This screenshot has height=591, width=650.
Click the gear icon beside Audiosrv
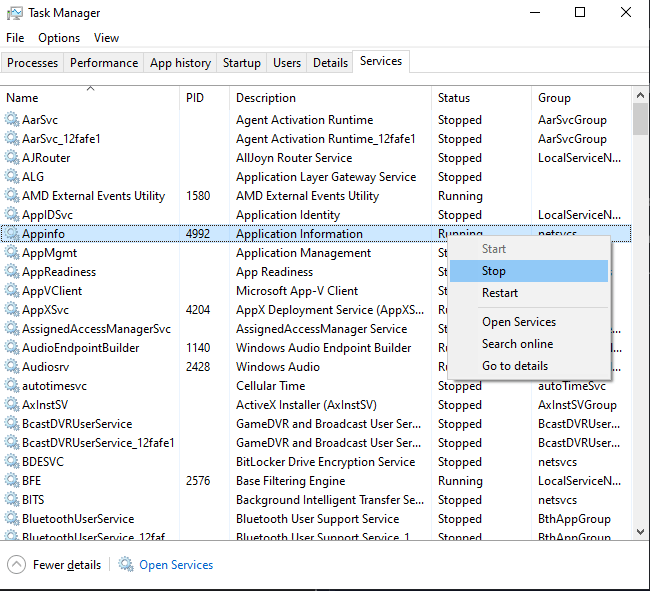click(x=12, y=367)
